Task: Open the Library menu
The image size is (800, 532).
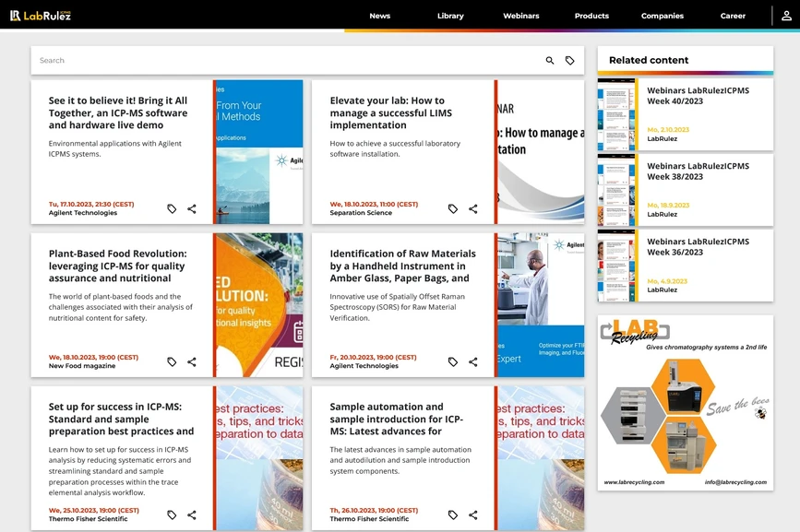Action: (x=450, y=16)
